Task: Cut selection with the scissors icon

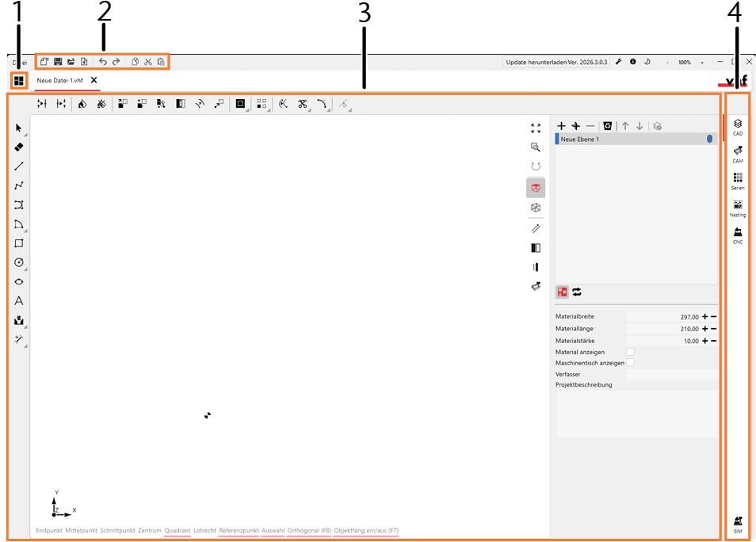Action: (148, 62)
